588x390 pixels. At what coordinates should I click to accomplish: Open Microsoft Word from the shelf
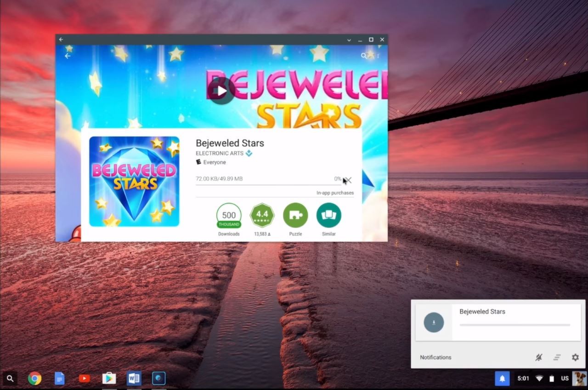click(x=134, y=379)
